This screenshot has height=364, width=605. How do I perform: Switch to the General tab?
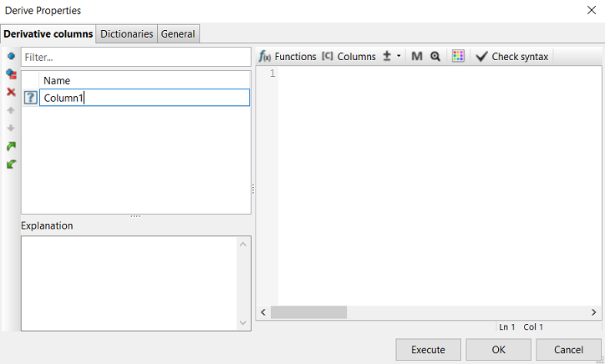click(x=178, y=34)
